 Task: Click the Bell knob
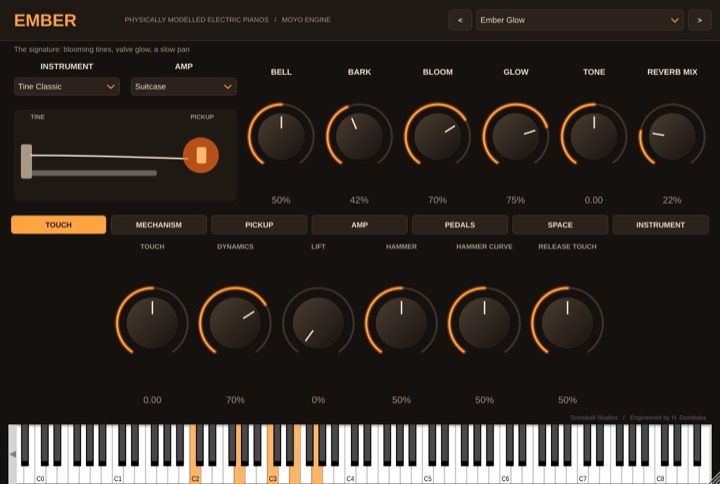pos(281,136)
